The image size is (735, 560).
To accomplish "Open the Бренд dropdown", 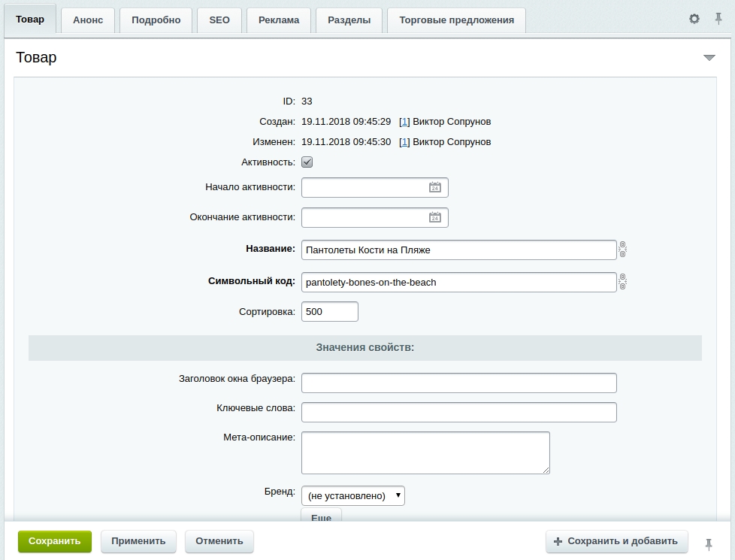I will pos(352,495).
